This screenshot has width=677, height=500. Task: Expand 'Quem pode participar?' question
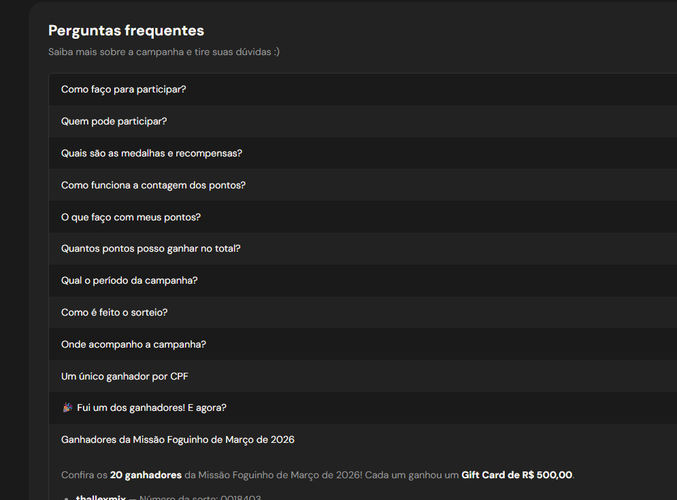[x=363, y=121]
